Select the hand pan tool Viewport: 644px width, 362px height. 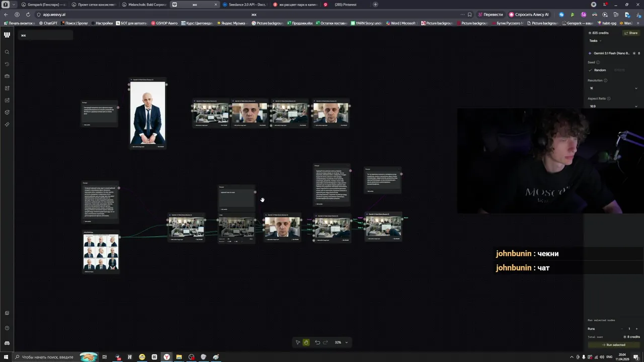click(306, 342)
